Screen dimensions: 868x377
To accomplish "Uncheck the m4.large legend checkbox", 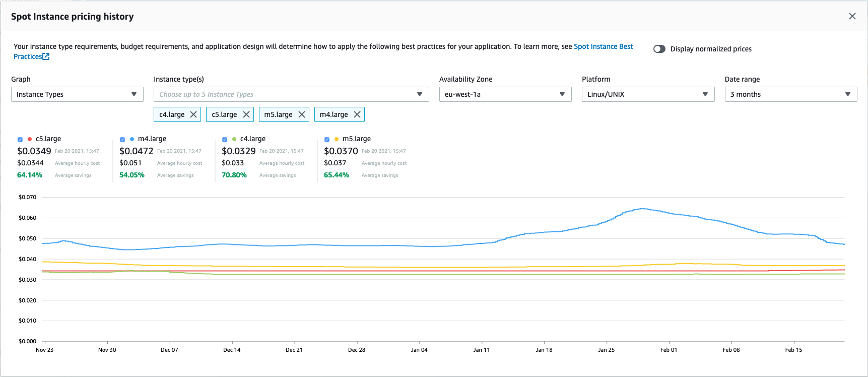I will coord(122,140).
